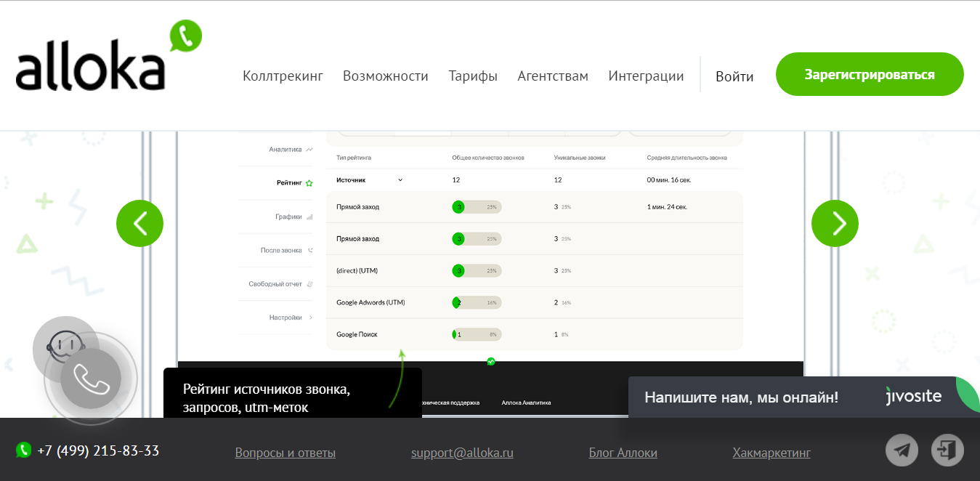Open the Тарифы menu item
Viewport: 980px width, 481px height.
click(x=473, y=75)
